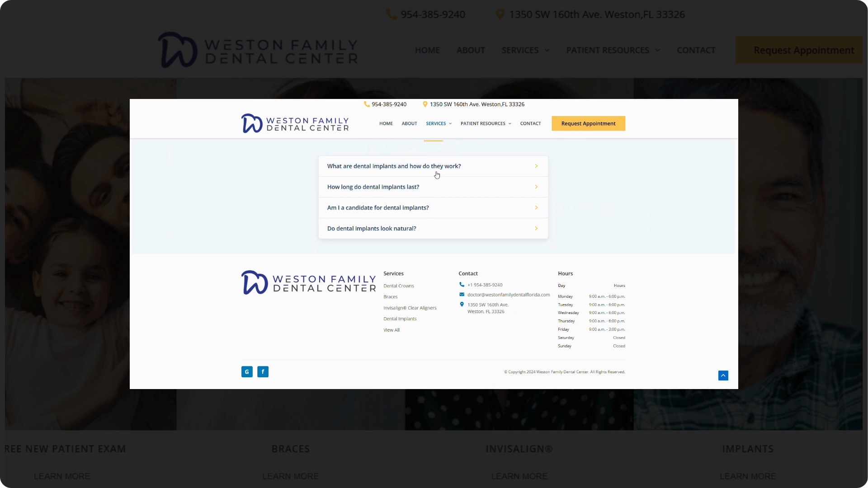Click the Google social icon in footer
The height and width of the screenshot is (488, 868).
tap(247, 372)
